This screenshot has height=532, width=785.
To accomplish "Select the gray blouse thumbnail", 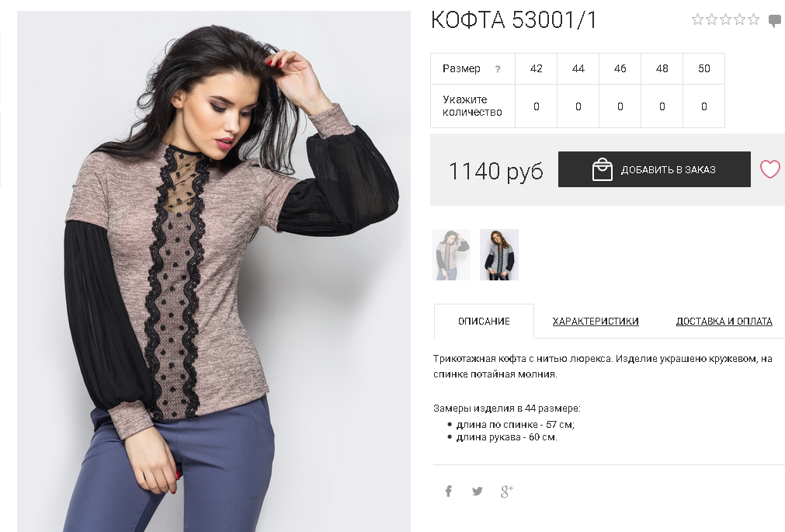I will [499, 255].
